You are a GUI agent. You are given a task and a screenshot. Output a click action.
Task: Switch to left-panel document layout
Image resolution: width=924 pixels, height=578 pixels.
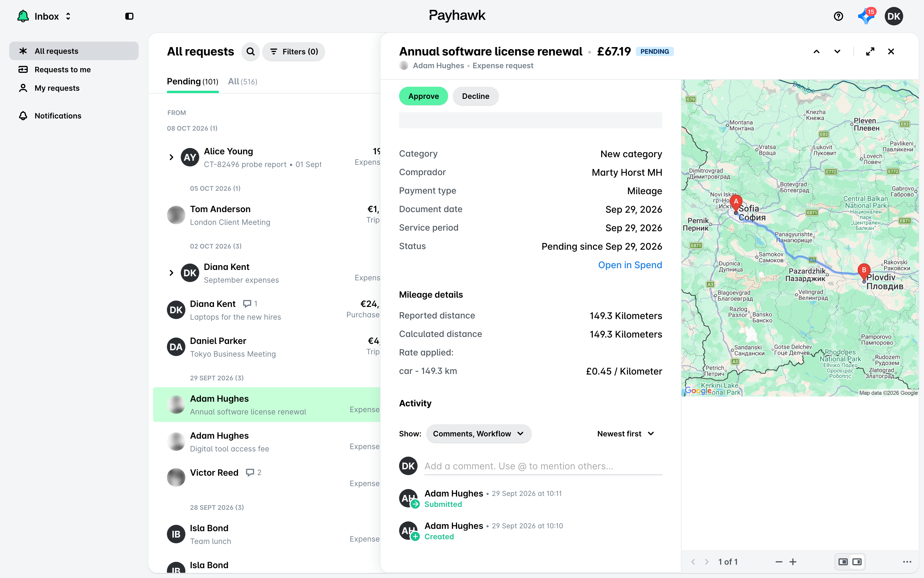coord(843,562)
